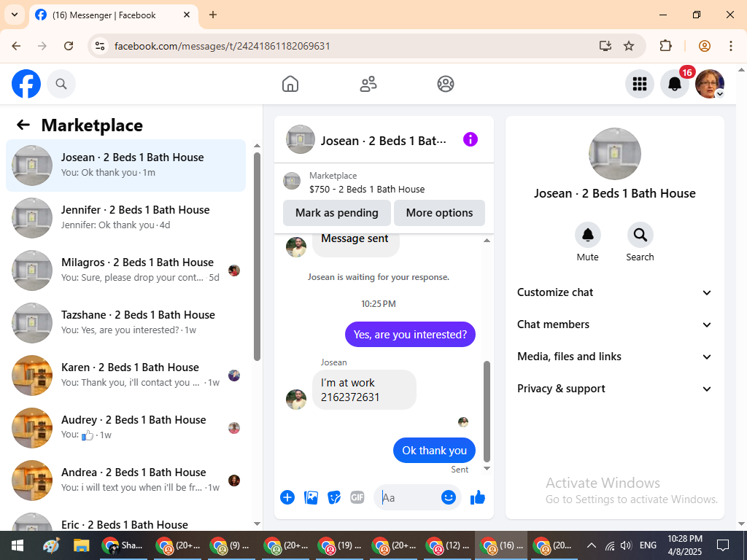Click the chat messages scrollbar
This screenshot has width=747, height=560.
point(487,411)
